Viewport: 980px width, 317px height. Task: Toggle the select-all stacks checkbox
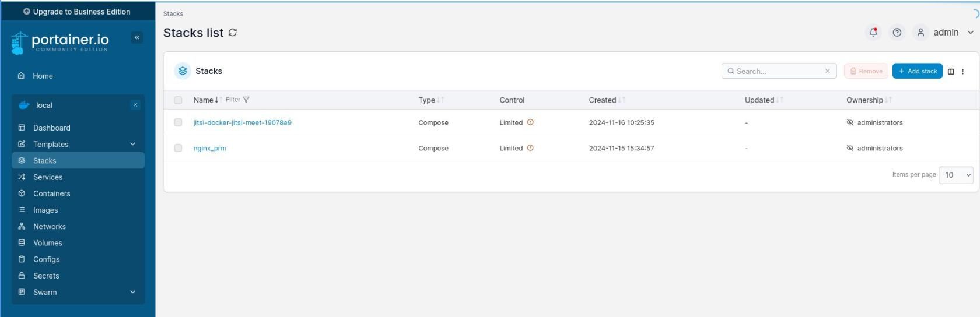coord(178,100)
